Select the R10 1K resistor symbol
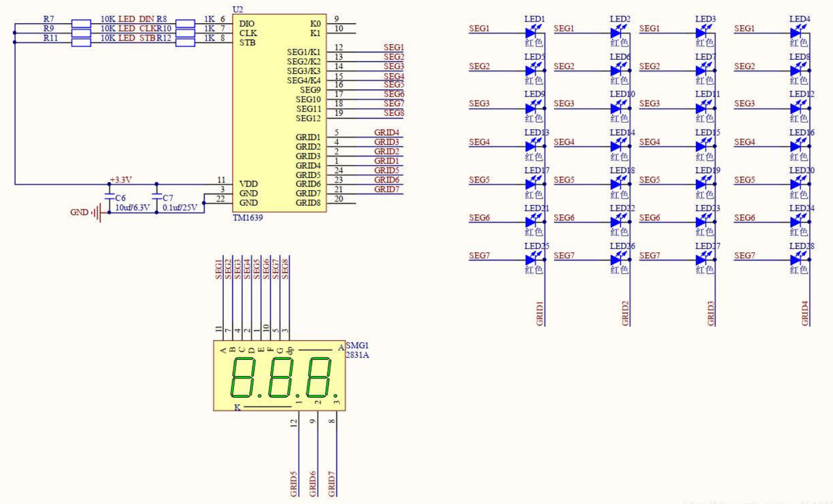This screenshot has height=504, width=833. coord(185,33)
